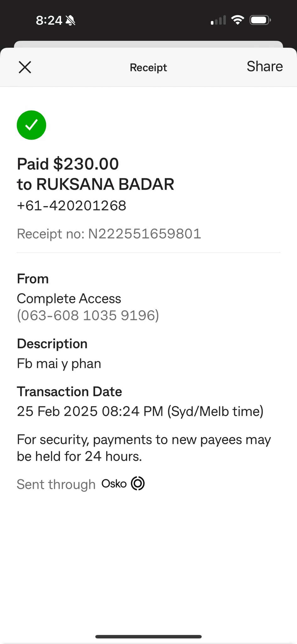Close the receipt with the X icon
This screenshot has width=297, height=644.
click(x=25, y=67)
